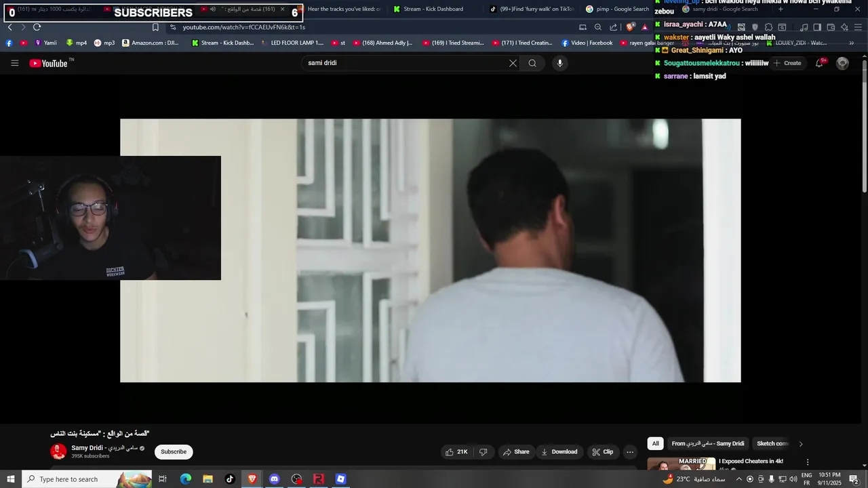The image size is (868, 488).
Task: Open the 'Video | Facebook' bookmark
Action: pyautogui.click(x=587, y=43)
